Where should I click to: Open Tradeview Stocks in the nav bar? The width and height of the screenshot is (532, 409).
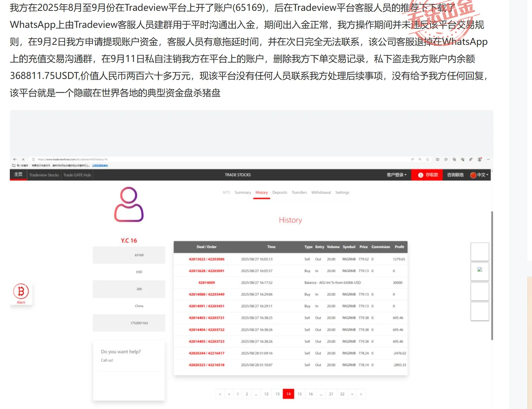click(44, 175)
